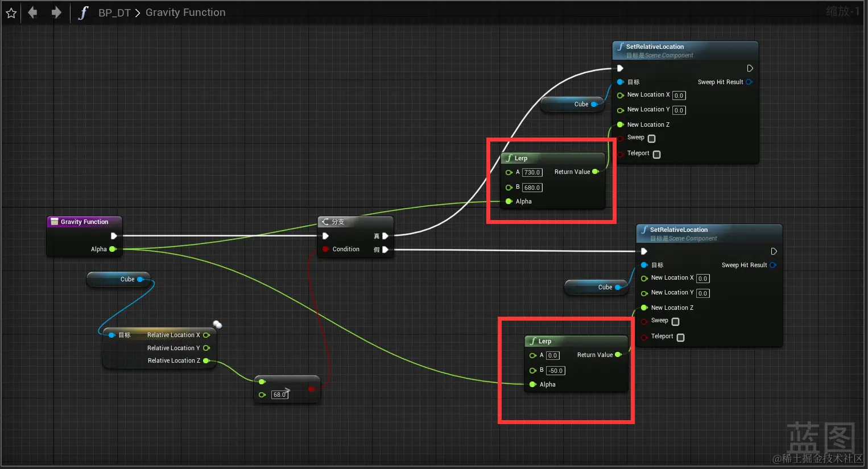Click the exec input pin of the upper SetRelativeLocation
This screenshot has height=469, width=868.
[x=620, y=68]
